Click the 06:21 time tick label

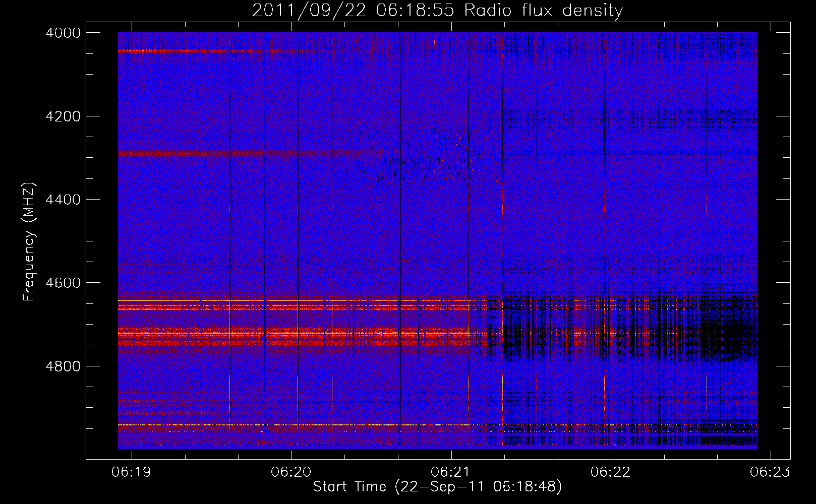(x=451, y=472)
